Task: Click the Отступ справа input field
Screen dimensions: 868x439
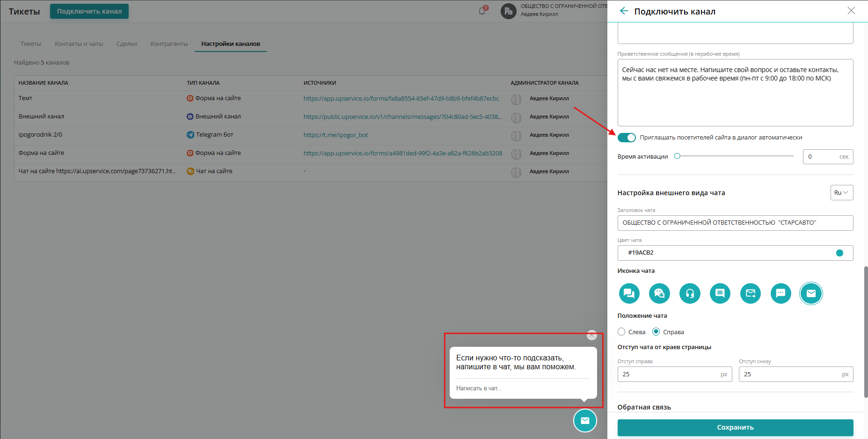Action: pos(675,374)
